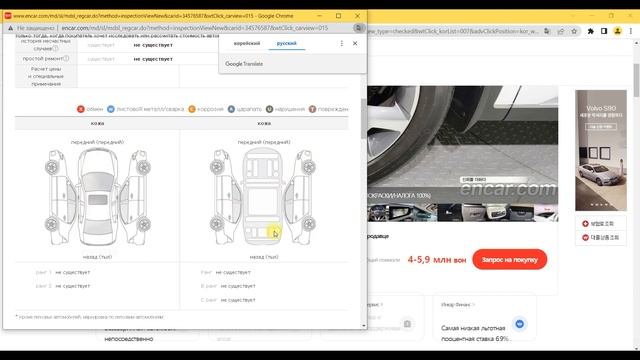Select the first thumbnail in photo strip
This screenshot has width=640, height=360.
(378, 213)
